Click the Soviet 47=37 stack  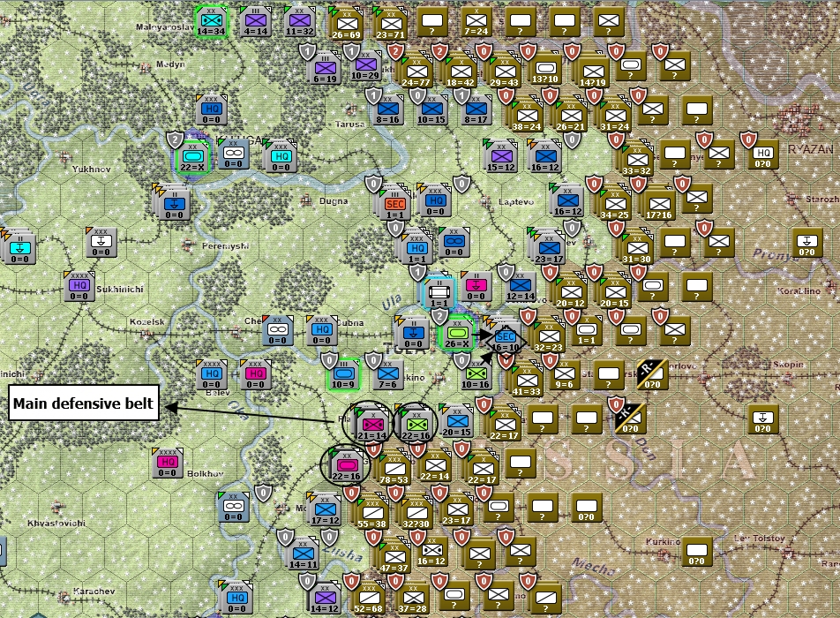(x=394, y=557)
